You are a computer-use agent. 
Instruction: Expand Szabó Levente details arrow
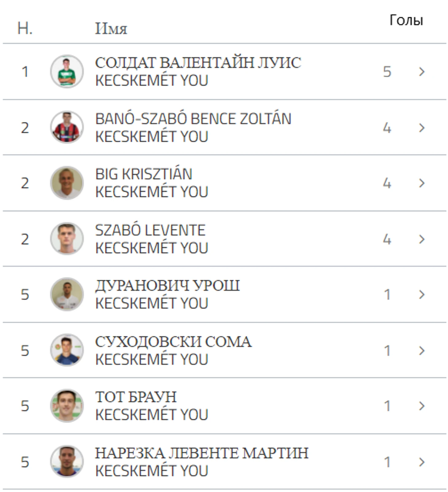point(422,239)
